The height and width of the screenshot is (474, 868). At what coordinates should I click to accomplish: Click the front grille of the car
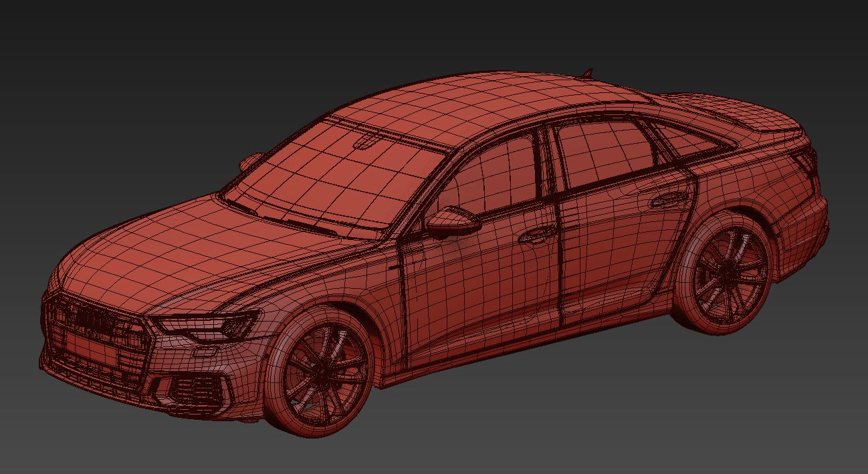(x=98, y=342)
